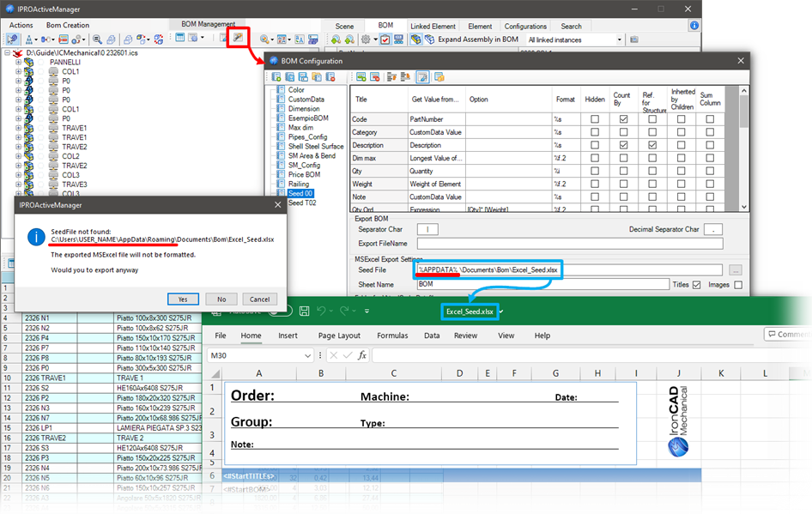Open dropdown arrow next to Excel_Seed.xlsx title
The width and height of the screenshot is (812, 514).
501,311
